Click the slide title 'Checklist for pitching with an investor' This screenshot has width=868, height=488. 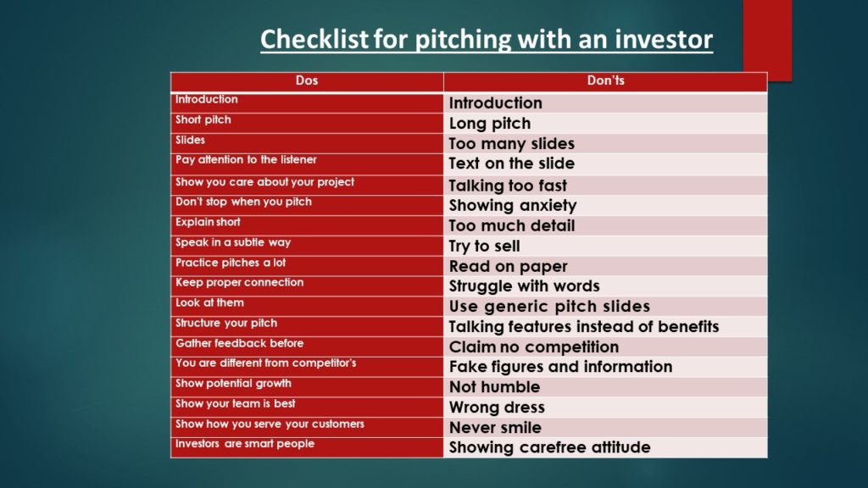[486, 40]
